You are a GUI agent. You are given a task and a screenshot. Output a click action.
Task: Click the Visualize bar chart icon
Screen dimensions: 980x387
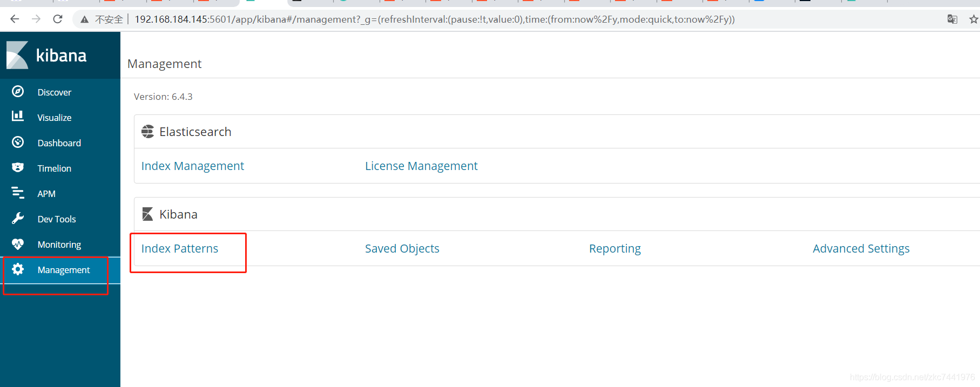[18, 116]
